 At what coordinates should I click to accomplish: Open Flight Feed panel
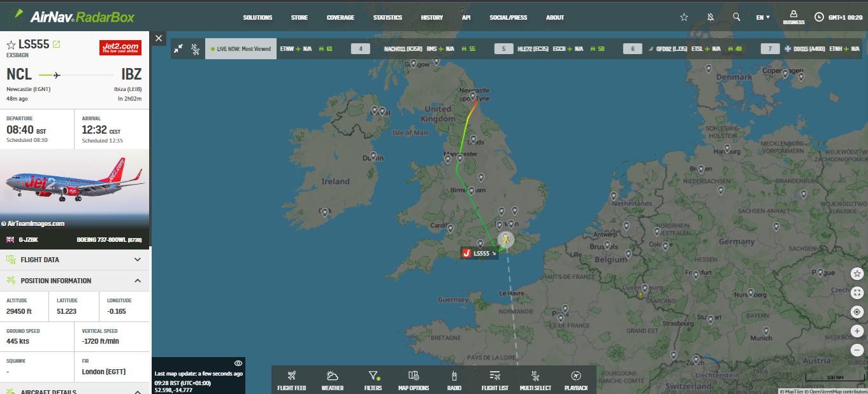(292, 380)
